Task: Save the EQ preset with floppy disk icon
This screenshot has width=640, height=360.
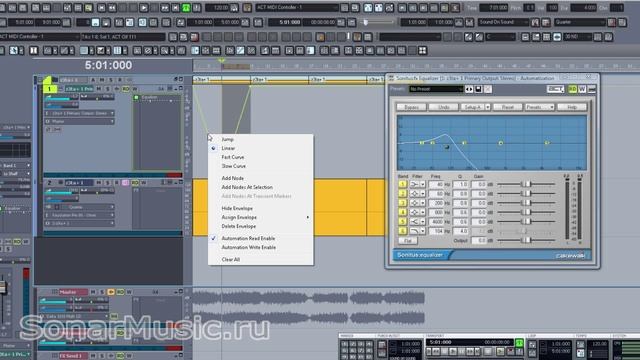Action: tap(478, 89)
